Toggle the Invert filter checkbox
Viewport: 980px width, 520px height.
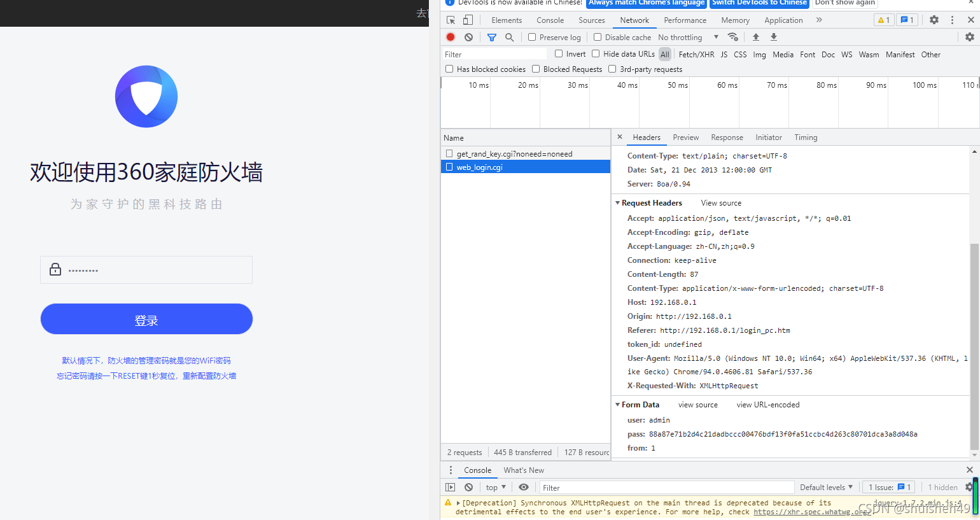pos(559,53)
